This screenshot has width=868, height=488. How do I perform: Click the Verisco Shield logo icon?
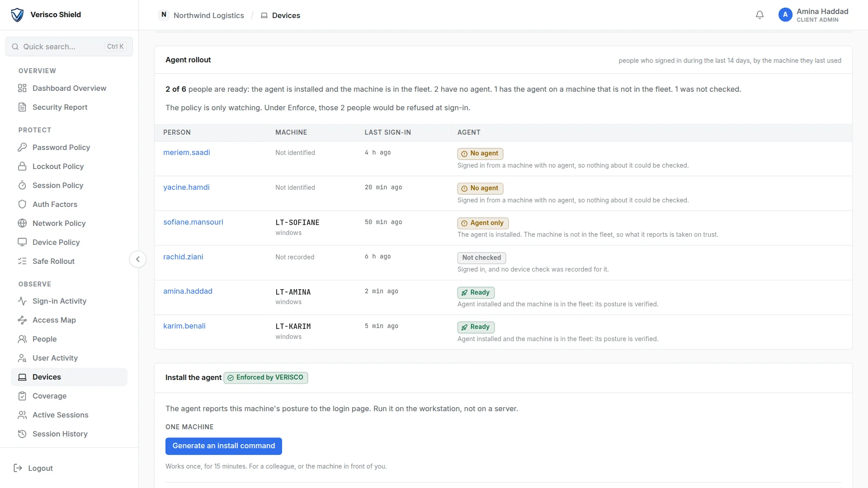17,15
